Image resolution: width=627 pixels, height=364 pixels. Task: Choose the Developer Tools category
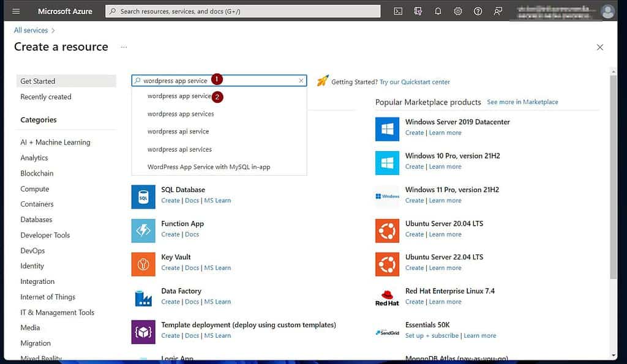45,236
